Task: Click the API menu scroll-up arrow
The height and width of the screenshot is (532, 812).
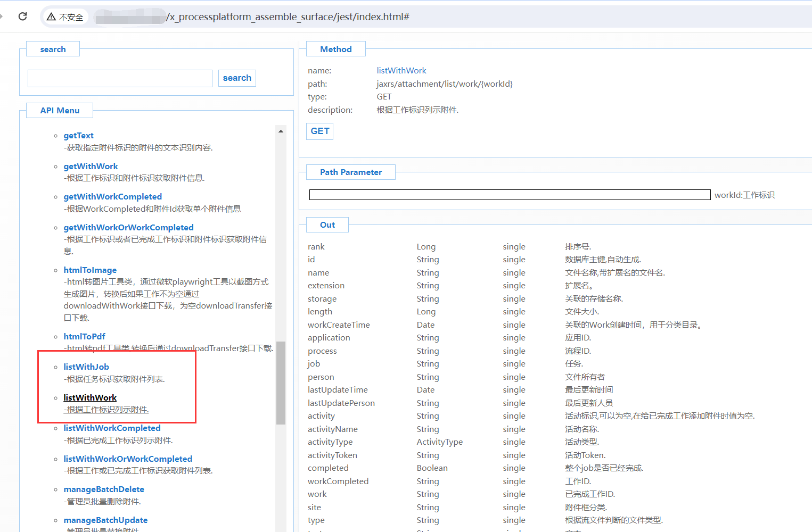Action: (x=281, y=131)
